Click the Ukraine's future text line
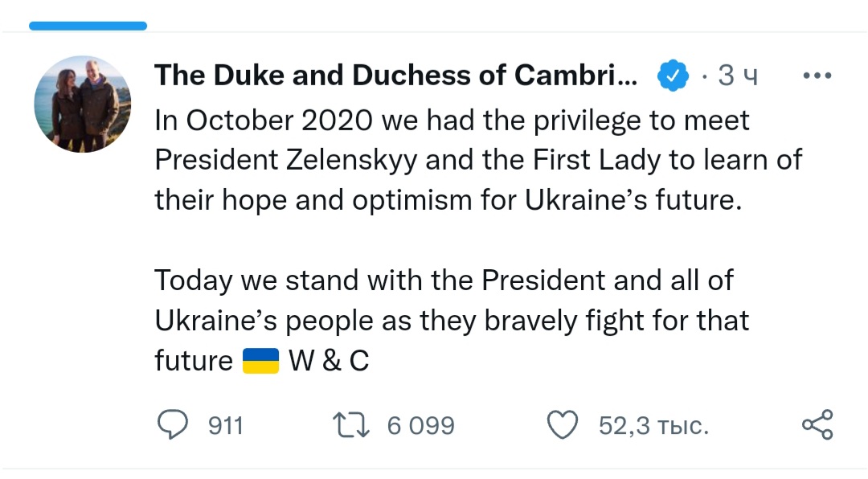The height and width of the screenshot is (479, 868). tap(445, 199)
